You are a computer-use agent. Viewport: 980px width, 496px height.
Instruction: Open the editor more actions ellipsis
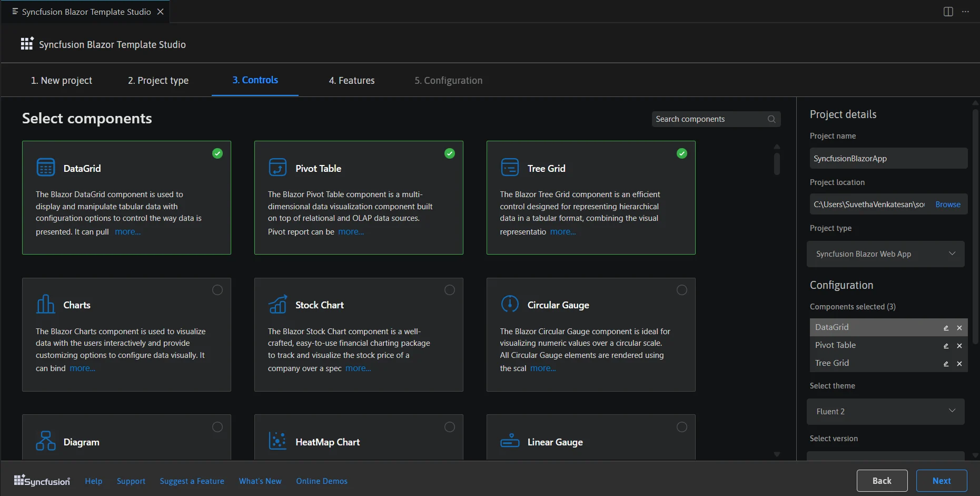[x=965, y=12]
